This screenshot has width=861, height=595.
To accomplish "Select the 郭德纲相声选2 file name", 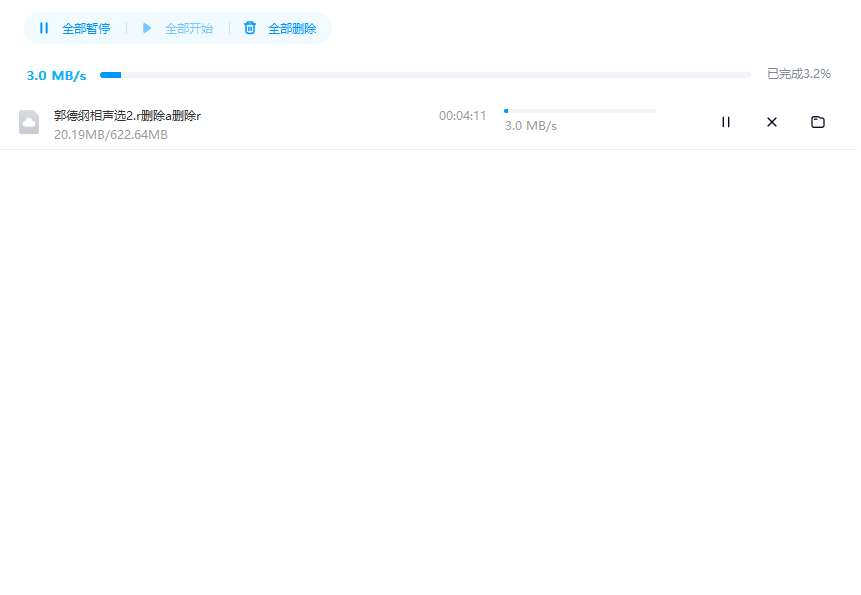I will pyautogui.click(x=127, y=116).
